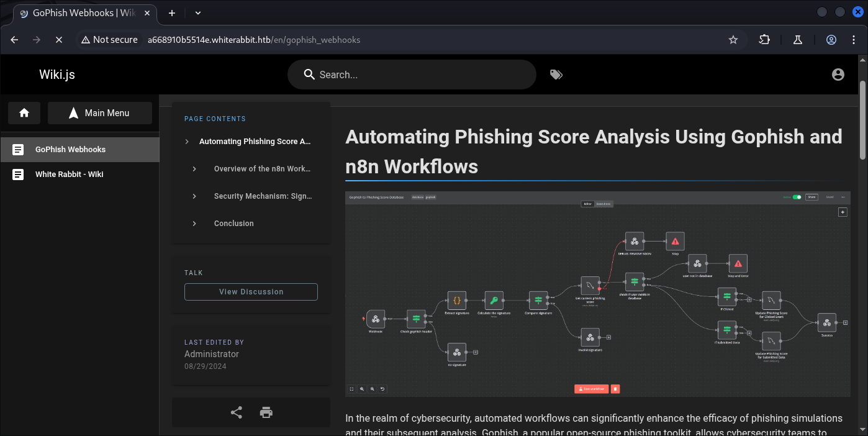Click the share page icon

coord(237,412)
